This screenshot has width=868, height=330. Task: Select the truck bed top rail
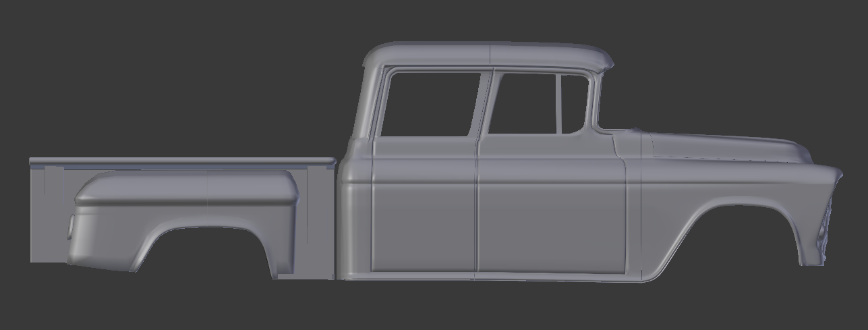pyautogui.click(x=182, y=162)
